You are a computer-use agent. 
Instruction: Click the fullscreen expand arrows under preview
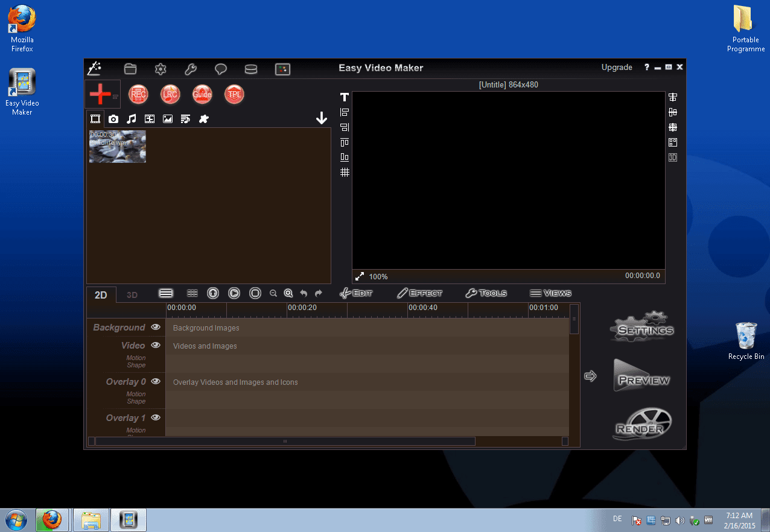[360, 276]
